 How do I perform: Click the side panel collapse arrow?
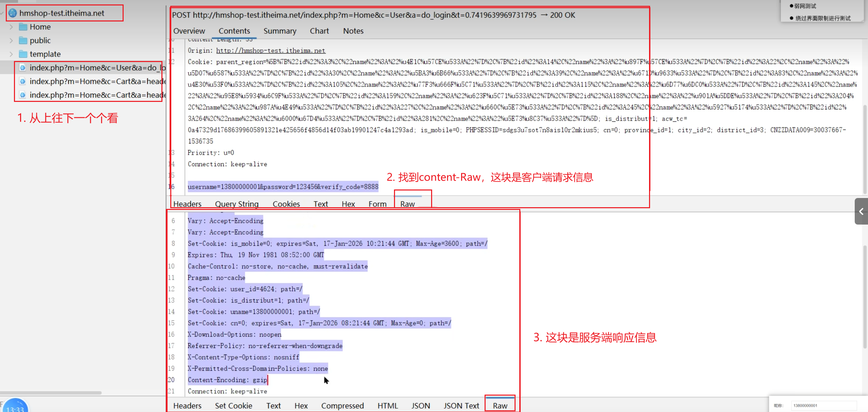tap(861, 212)
